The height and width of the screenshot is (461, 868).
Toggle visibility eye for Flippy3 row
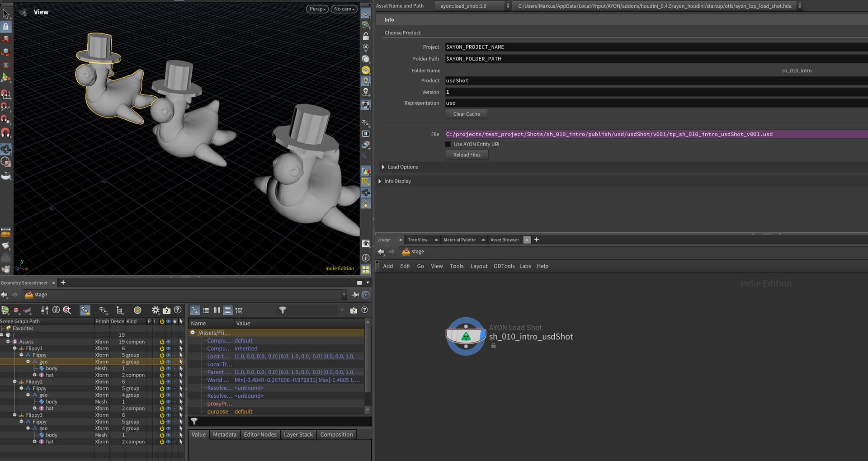pyautogui.click(x=168, y=415)
